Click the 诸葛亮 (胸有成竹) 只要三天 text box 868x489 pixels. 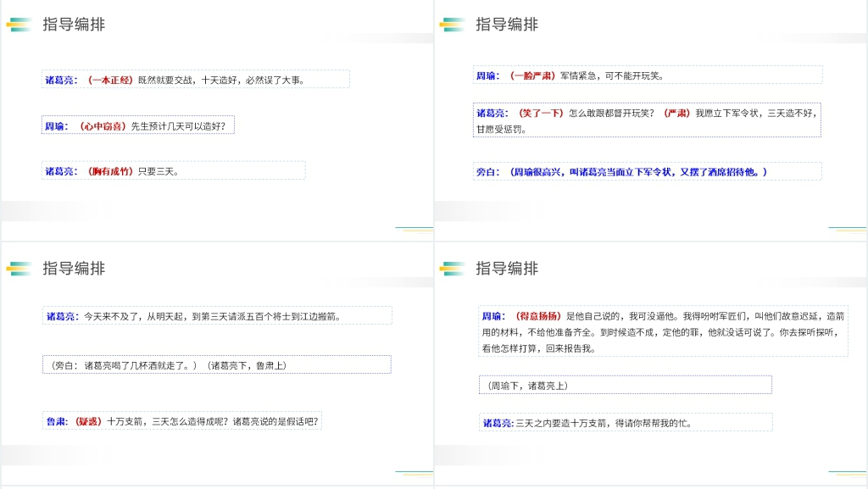pyautogui.click(x=173, y=170)
